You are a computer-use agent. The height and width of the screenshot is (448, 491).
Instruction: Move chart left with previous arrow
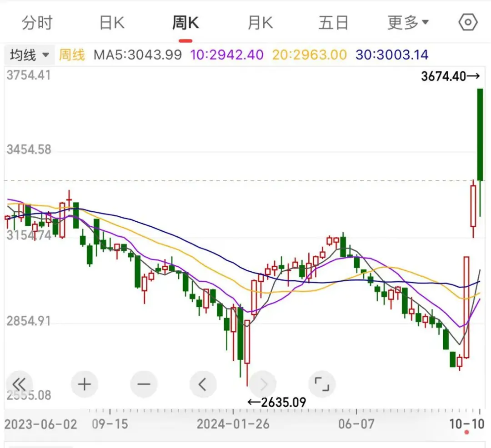click(203, 384)
